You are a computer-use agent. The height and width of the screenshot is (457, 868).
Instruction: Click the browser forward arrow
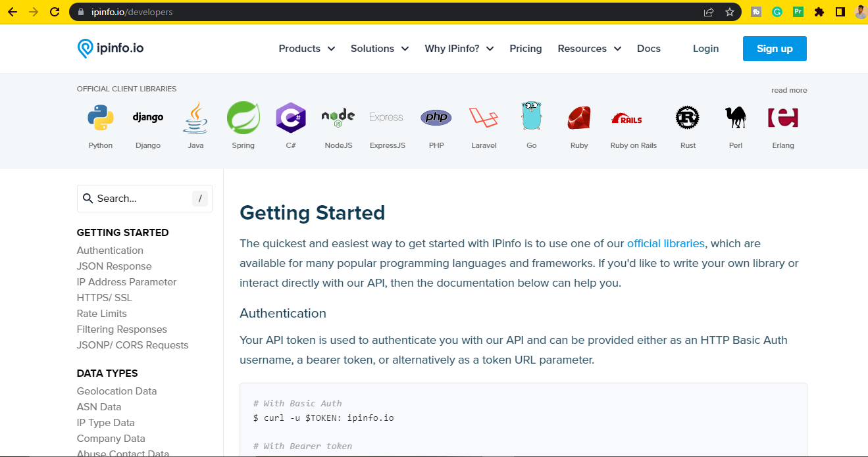34,12
